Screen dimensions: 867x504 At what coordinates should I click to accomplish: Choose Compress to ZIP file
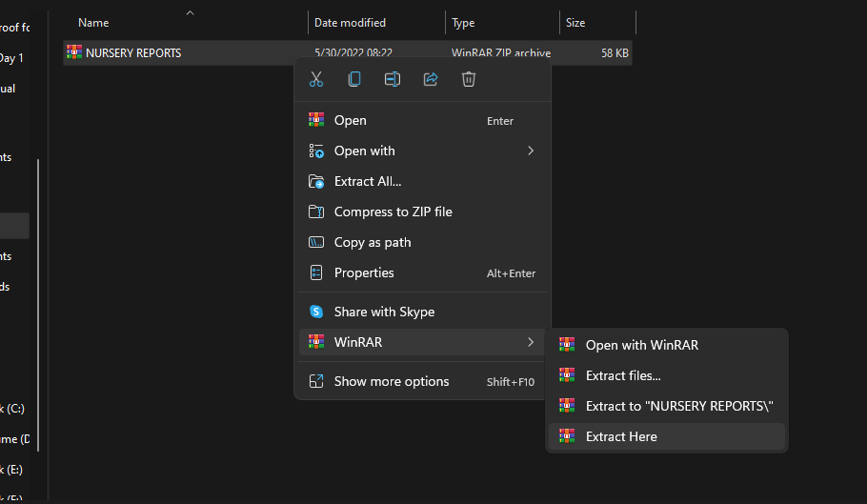[x=393, y=212]
